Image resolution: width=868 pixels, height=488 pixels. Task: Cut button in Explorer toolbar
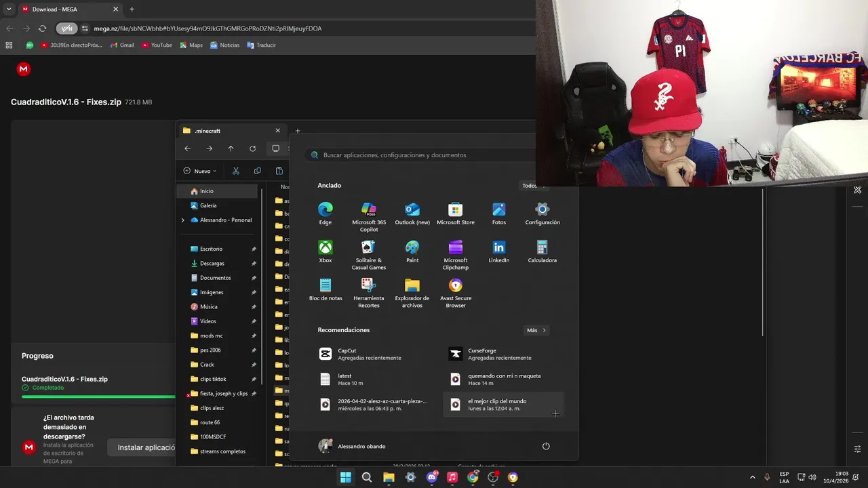pos(236,171)
